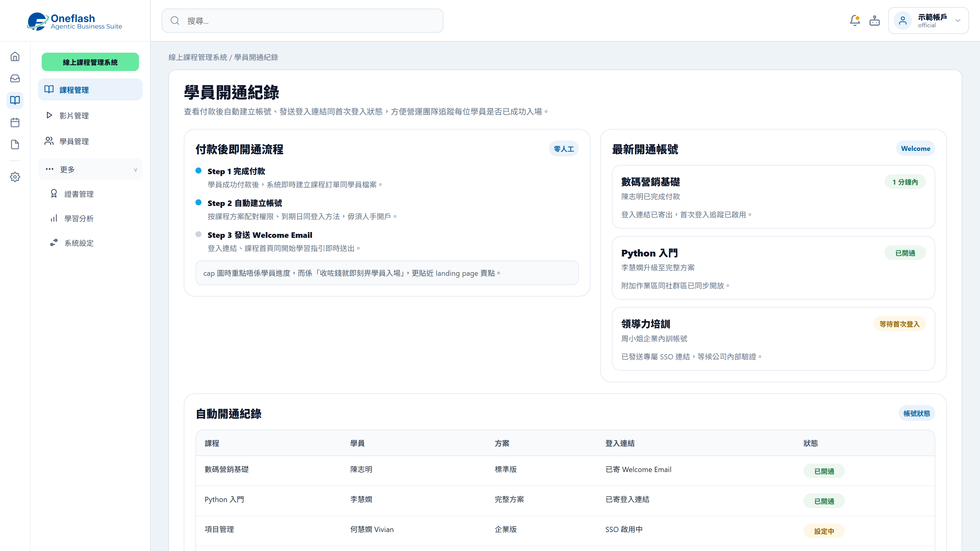Click the people icon beside 學員管理

[x=49, y=141]
